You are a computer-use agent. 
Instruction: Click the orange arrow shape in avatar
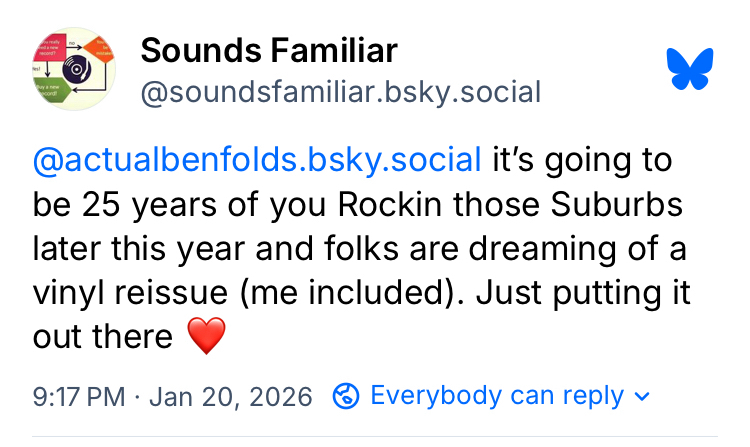click(x=103, y=46)
